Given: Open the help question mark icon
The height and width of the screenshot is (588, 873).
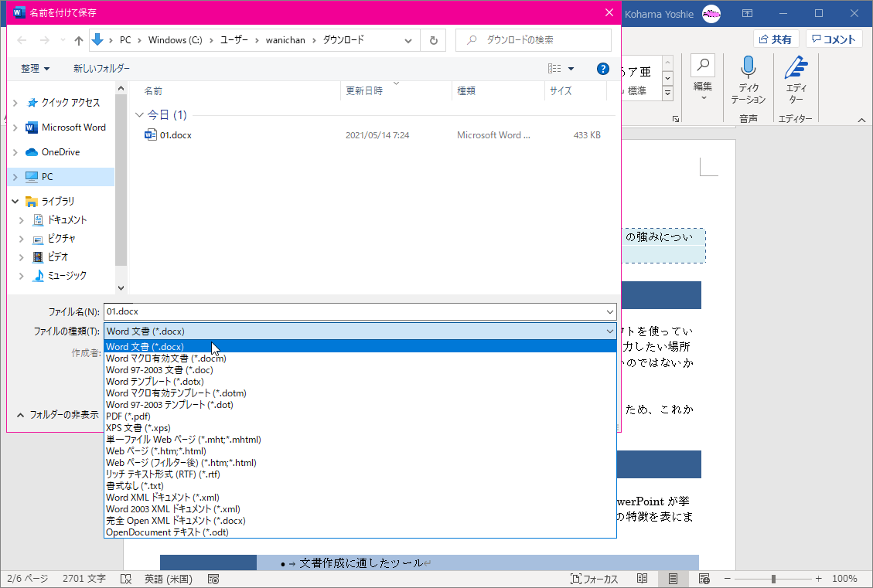Looking at the screenshot, I should click(602, 69).
